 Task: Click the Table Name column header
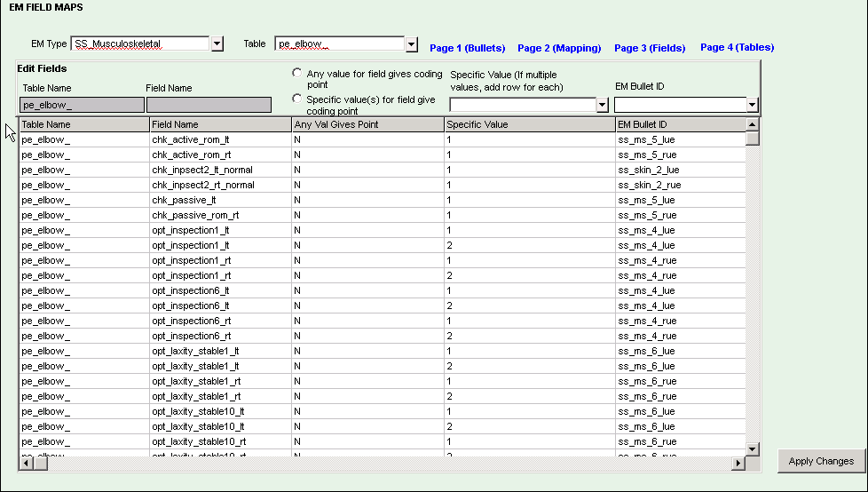pyautogui.click(x=84, y=124)
